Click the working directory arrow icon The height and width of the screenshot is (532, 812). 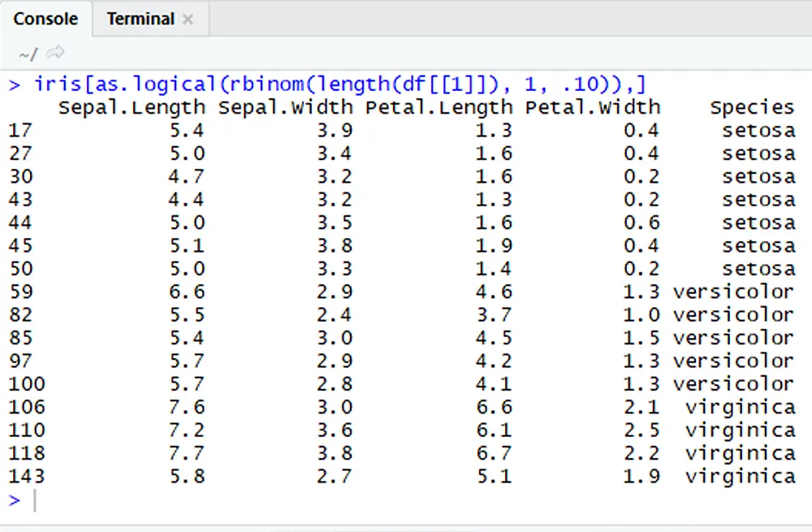point(56,54)
